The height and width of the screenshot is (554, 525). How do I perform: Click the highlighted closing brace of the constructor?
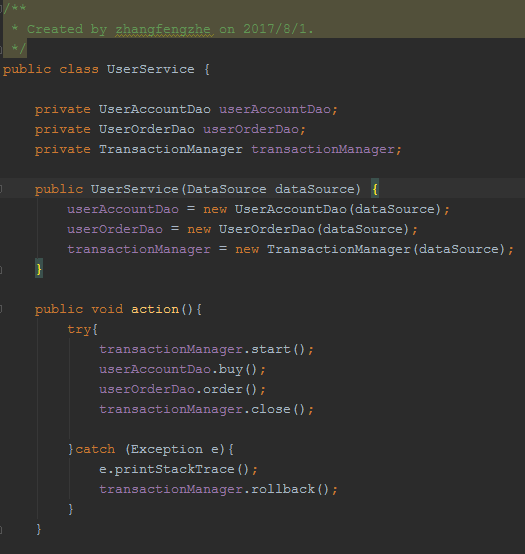(x=39, y=269)
